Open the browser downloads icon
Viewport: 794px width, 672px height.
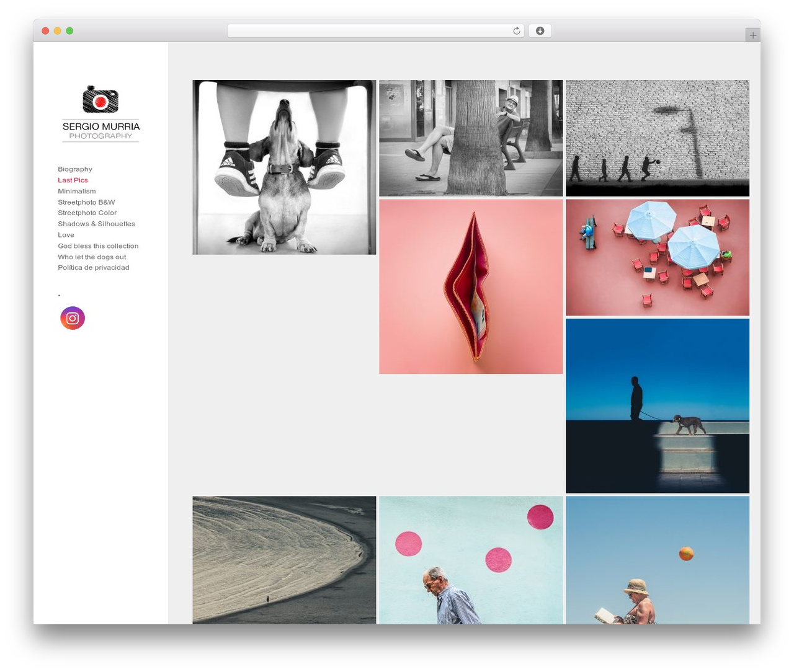click(540, 31)
